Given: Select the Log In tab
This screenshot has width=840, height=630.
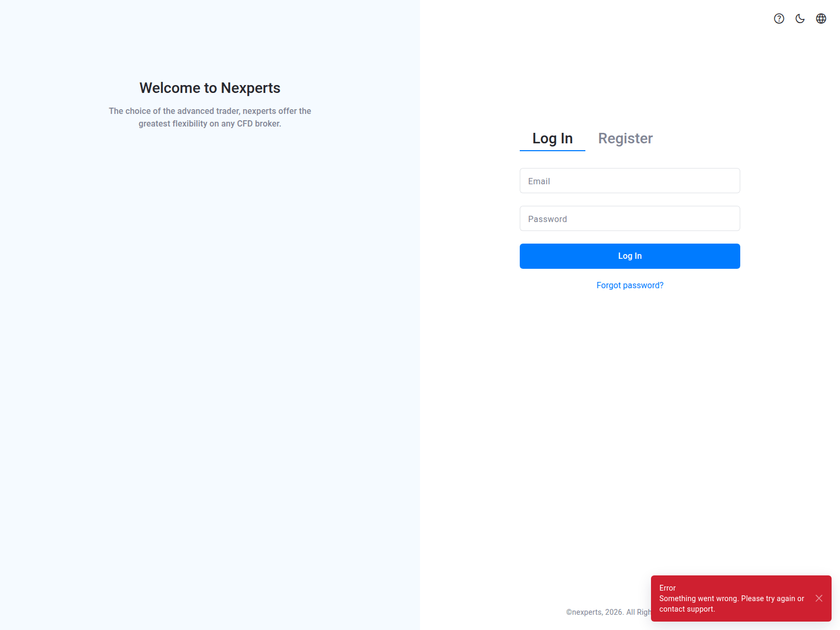Looking at the screenshot, I should 552,138.
